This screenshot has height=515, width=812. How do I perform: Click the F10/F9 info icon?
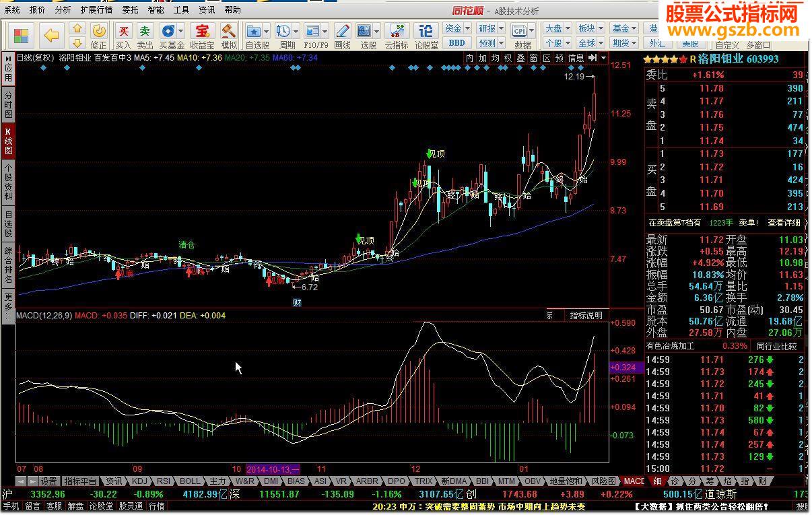312,32
